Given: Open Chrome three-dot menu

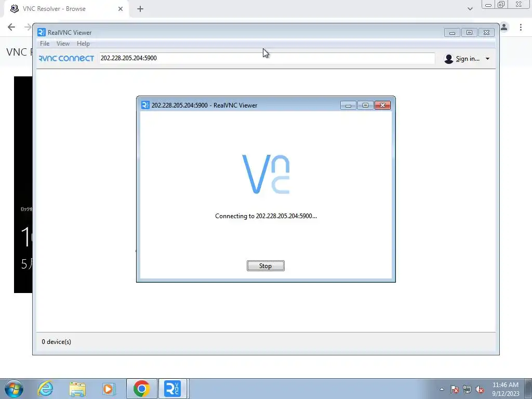Looking at the screenshot, I should point(521,27).
